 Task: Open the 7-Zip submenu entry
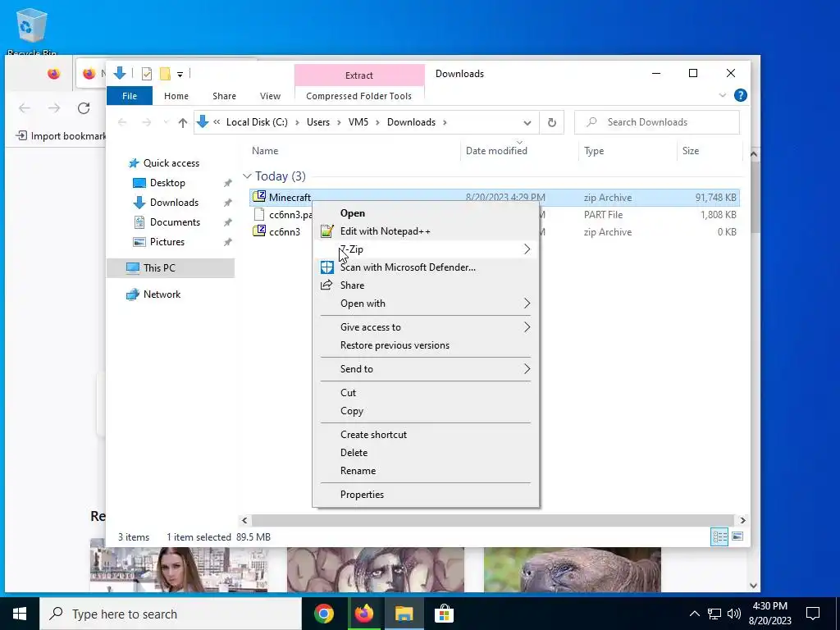point(426,249)
